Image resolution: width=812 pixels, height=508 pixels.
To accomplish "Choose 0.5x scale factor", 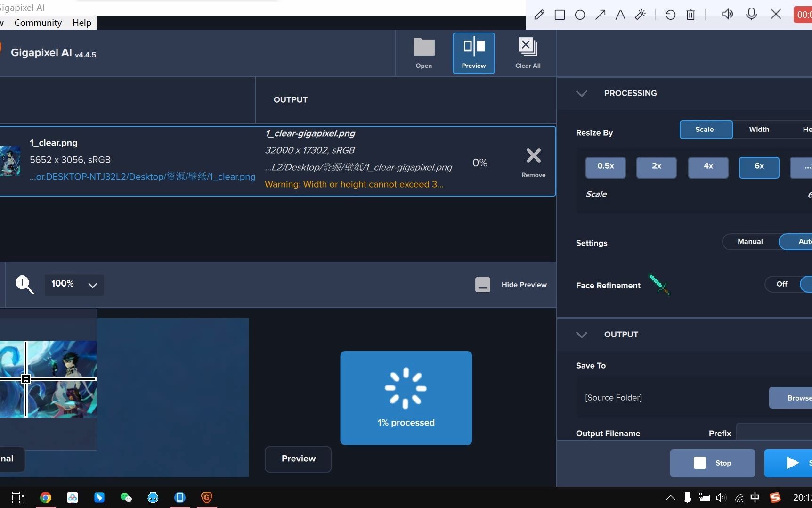I will tap(605, 167).
